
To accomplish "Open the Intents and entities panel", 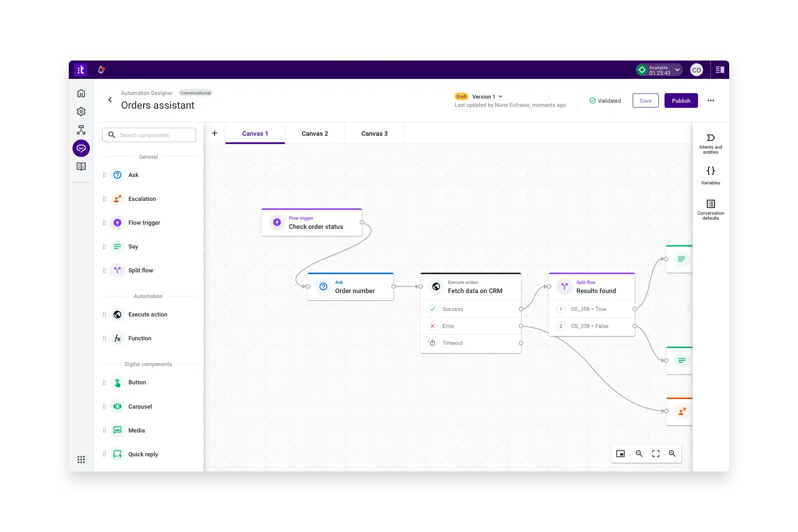I will 710,142.
